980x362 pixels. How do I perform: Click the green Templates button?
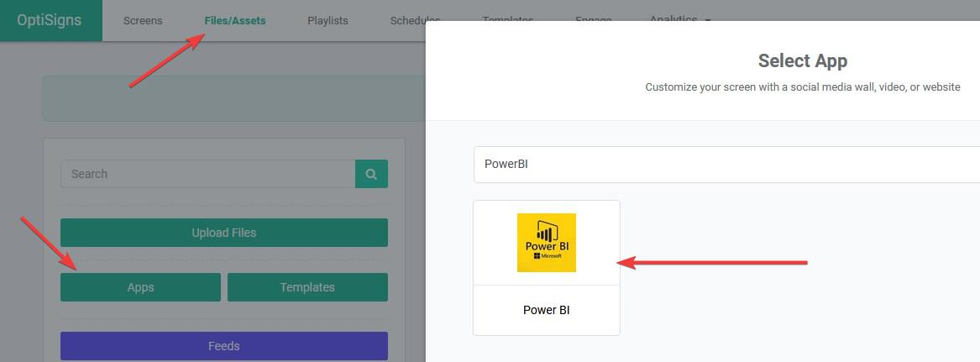click(307, 287)
